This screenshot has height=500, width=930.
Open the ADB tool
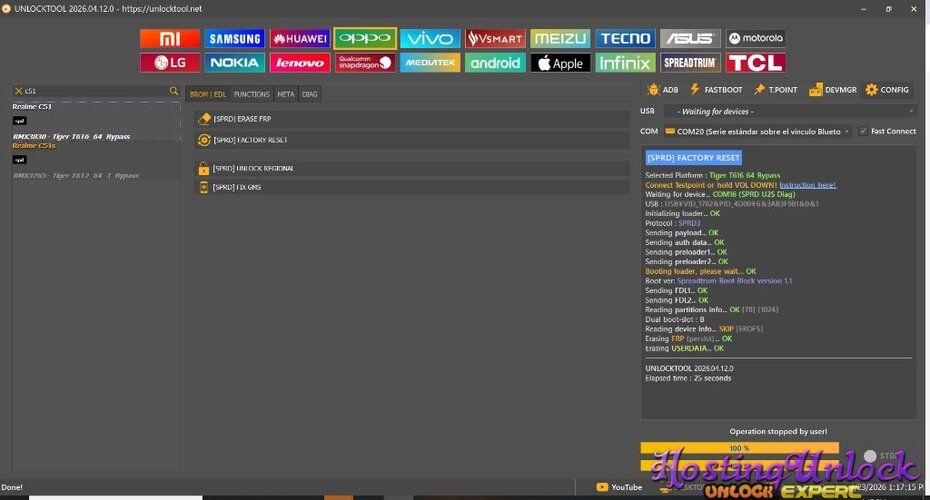[x=663, y=90]
